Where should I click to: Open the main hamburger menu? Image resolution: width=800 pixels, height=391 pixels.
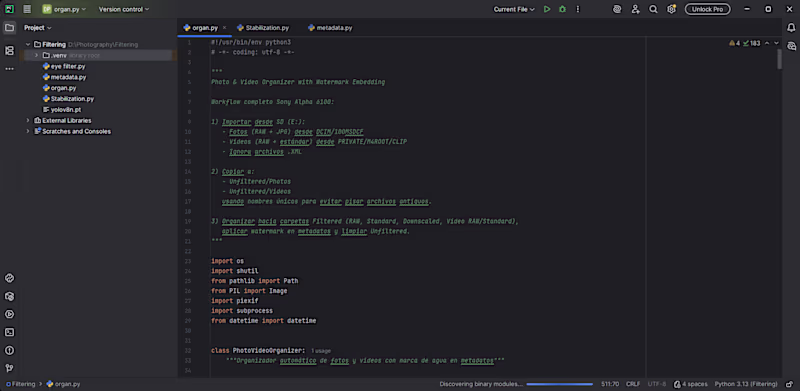click(x=27, y=9)
